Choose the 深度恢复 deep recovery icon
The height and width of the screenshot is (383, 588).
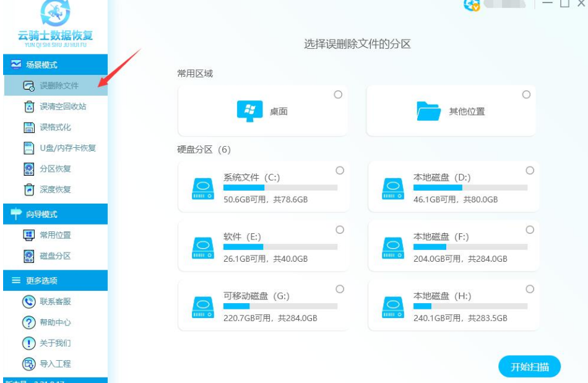coord(29,189)
